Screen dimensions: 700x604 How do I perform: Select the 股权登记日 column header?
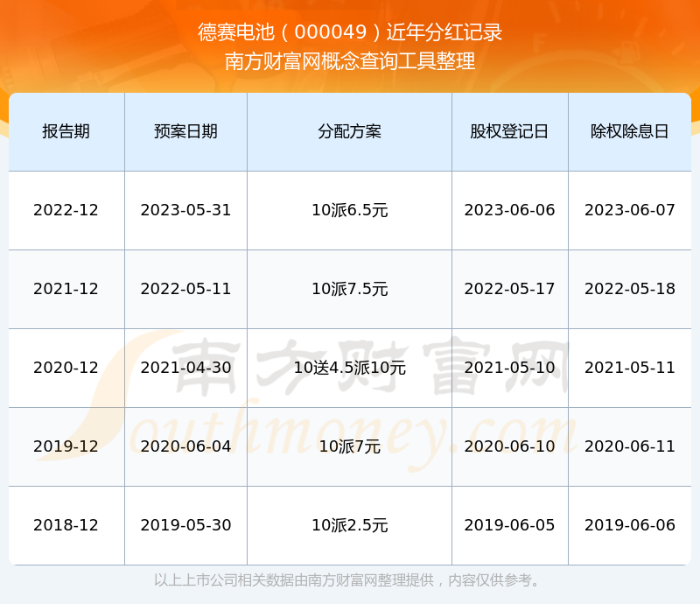click(x=509, y=131)
